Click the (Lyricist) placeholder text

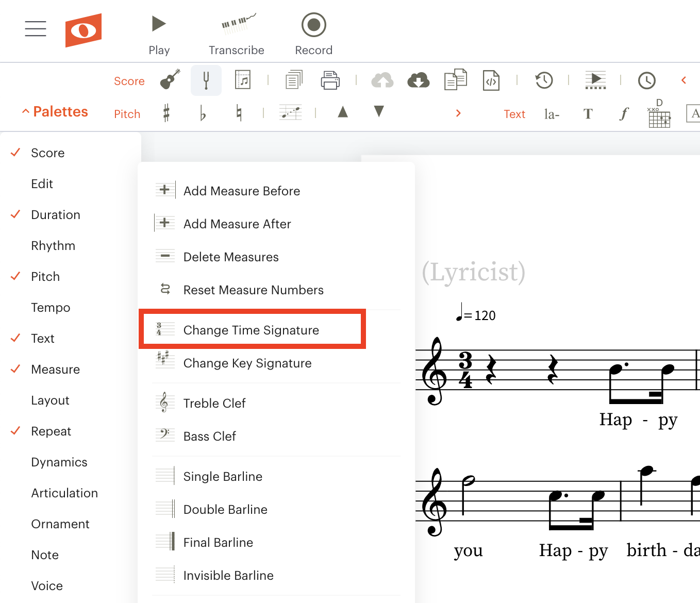474,272
